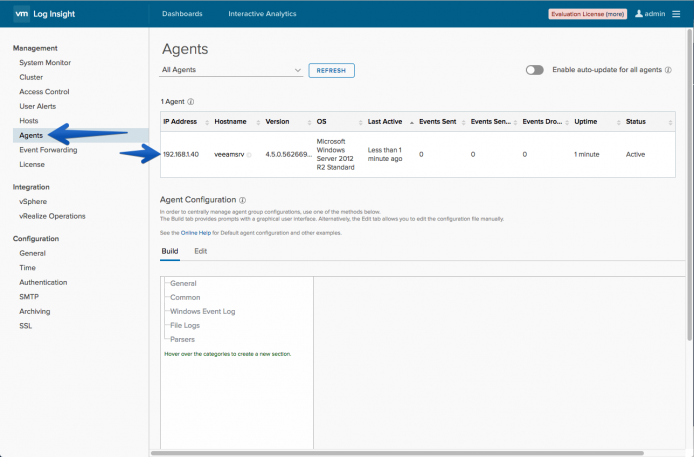This screenshot has width=694, height=457.
Task: Click info icon beside Agent Configuration
Action: (x=243, y=200)
